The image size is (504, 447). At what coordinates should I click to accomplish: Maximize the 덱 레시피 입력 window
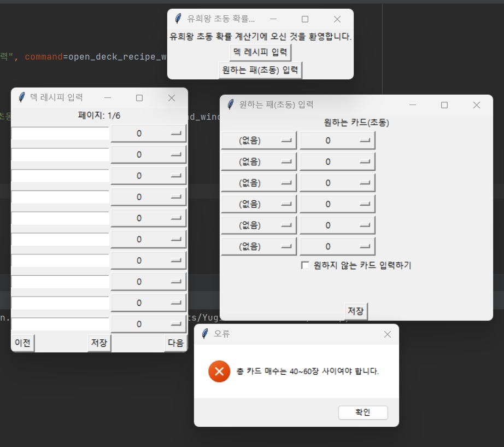click(x=139, y=98)
